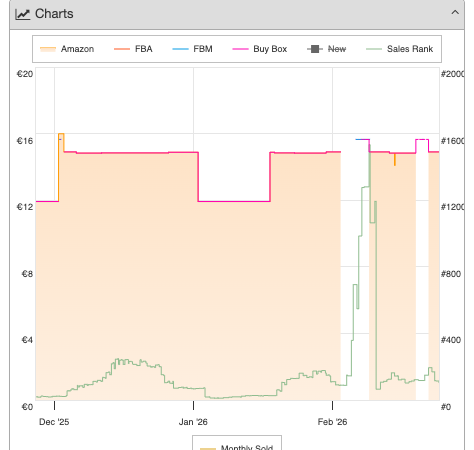Toggle the Monthly Sold legend entry
The width and height of the screenshot is (474, 450).
point(237,447)
